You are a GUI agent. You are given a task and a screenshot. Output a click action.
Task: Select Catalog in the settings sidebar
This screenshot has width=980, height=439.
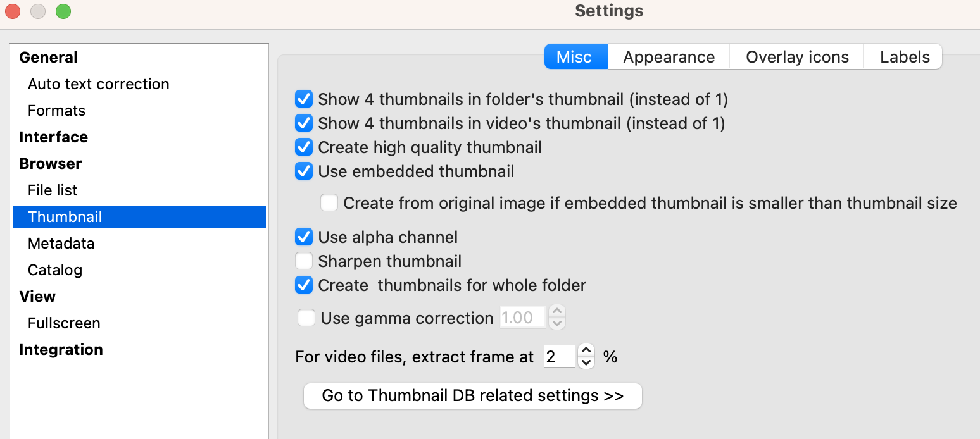55,270
